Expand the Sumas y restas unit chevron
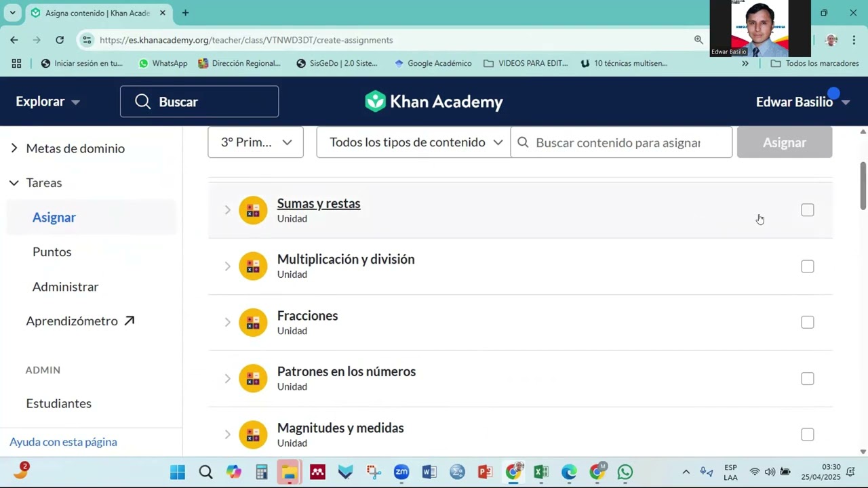 pyautogui.click(x=228, y=210)
